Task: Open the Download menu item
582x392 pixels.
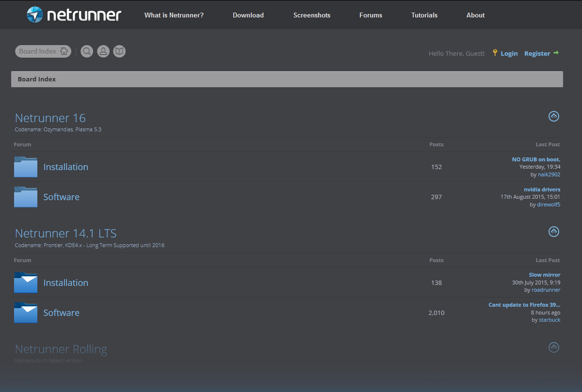Action: (x=248, y=15)
